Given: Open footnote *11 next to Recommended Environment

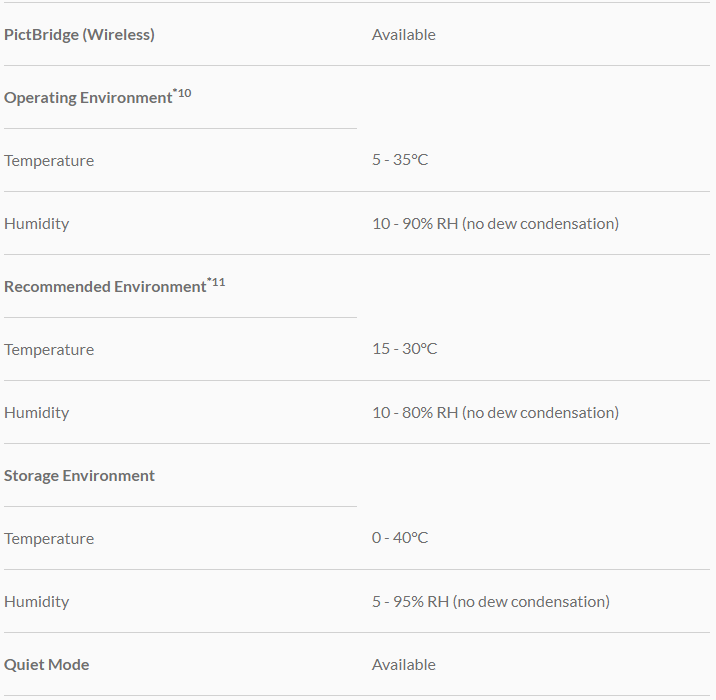Looking at the screenshot, I should (x=216, y=282).
